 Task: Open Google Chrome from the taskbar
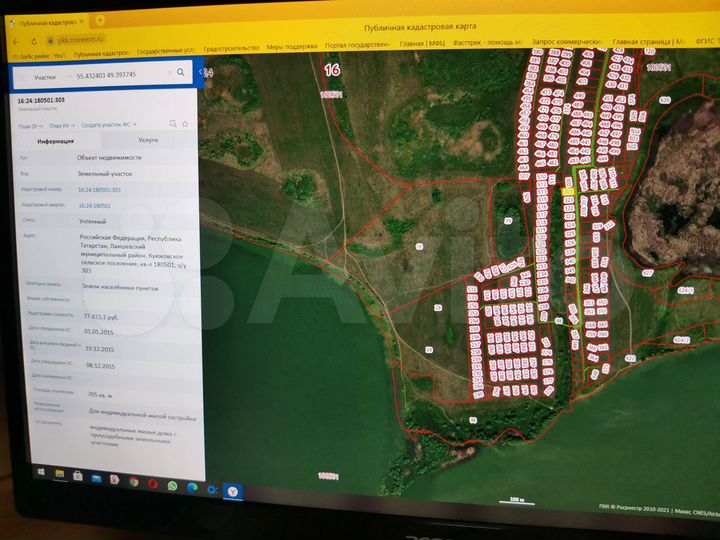131,483
